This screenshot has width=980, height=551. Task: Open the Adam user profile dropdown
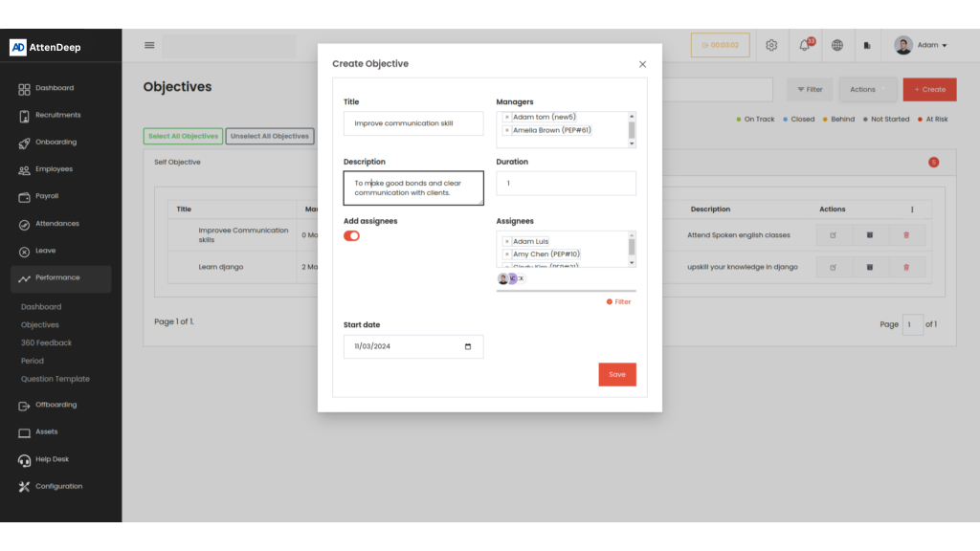(921, 45)
